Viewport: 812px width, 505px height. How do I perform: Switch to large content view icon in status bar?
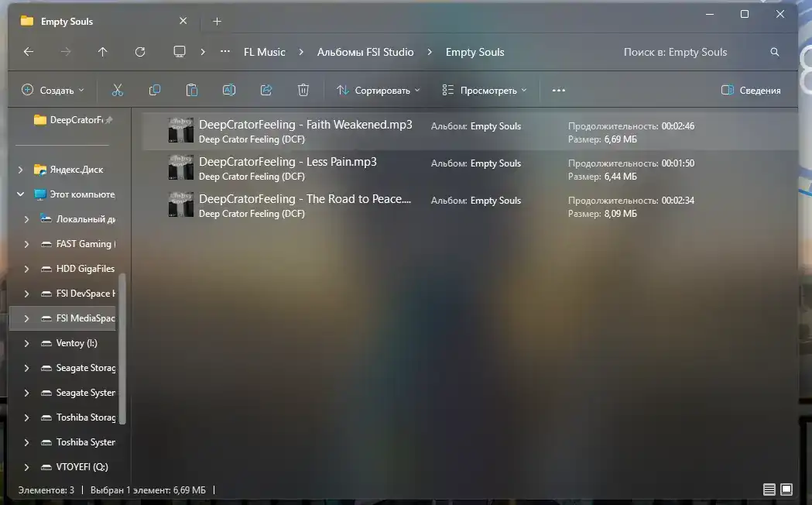(x=786, y=490)
